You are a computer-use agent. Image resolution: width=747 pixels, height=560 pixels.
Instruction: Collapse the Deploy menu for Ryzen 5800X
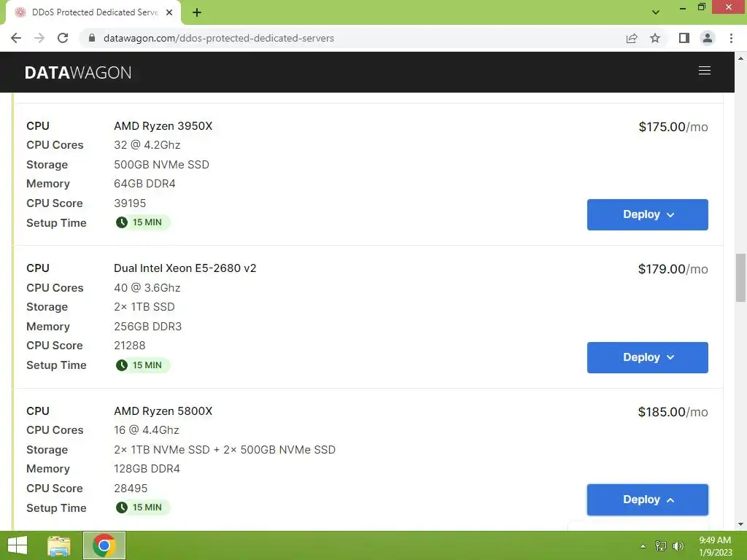(x=648, y=499)
